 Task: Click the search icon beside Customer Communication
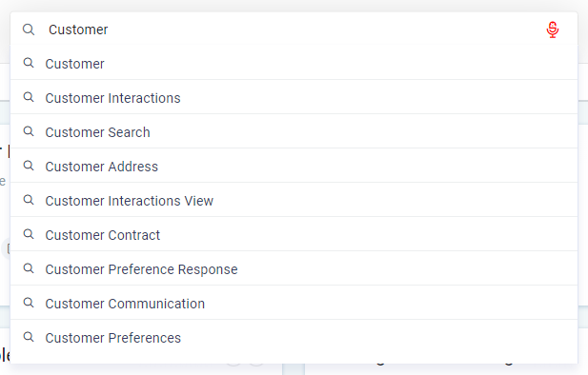click(29, 303)
